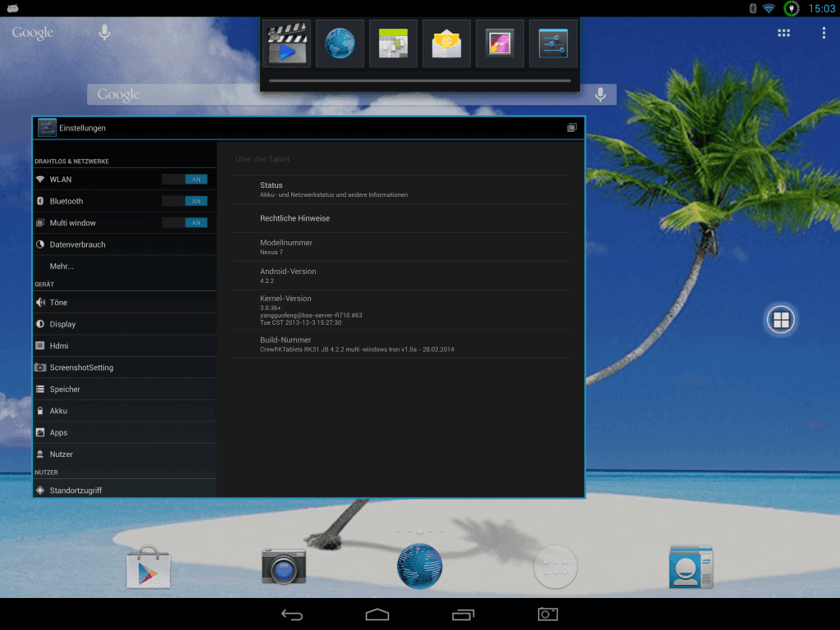
Task: Tap Build-Nummer row
Action: pos(400,344)
